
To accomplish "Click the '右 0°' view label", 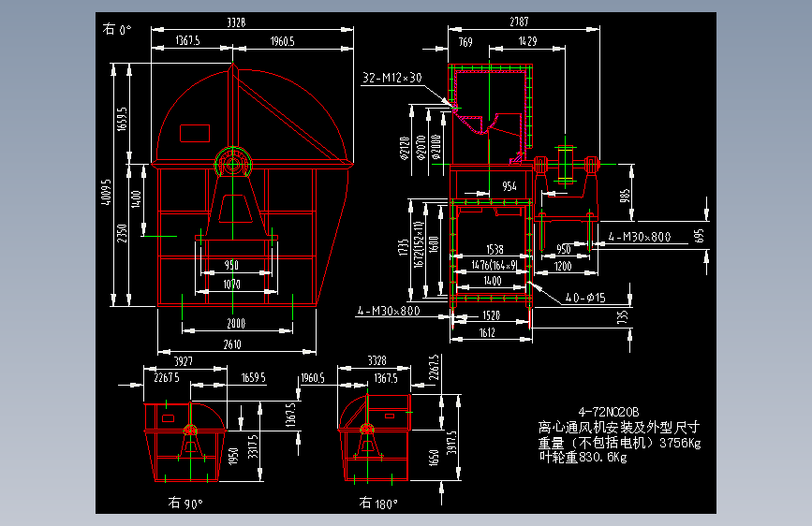I will tap(117, 29).
